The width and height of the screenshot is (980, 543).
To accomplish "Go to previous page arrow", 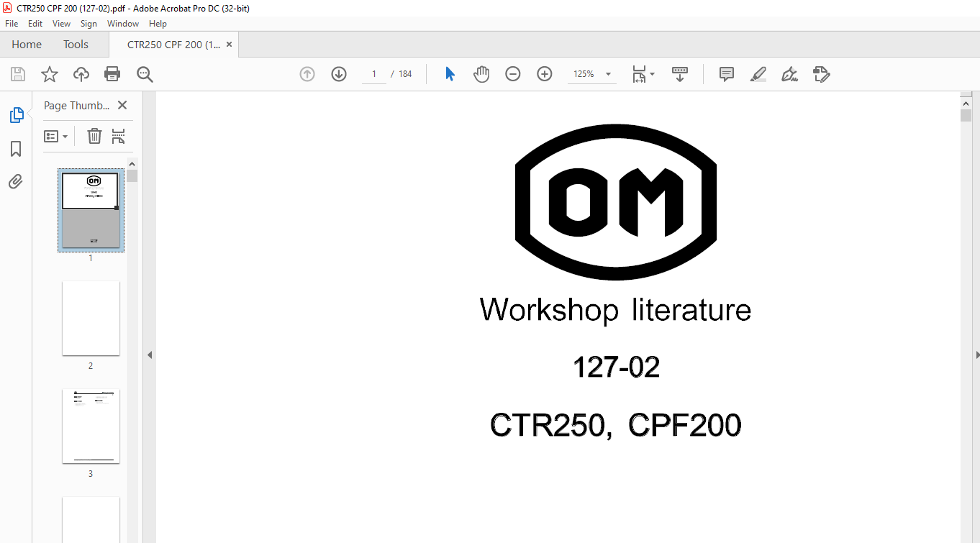I will [307, 74].
